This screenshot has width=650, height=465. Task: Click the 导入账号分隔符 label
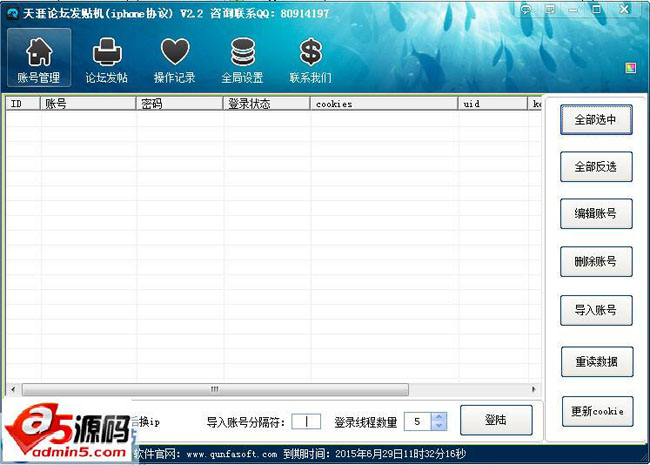pos(245,422)
